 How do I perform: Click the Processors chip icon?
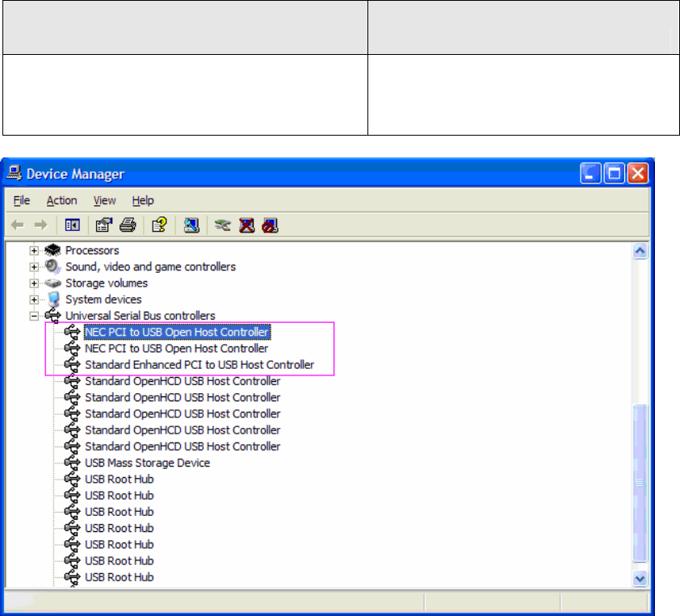coord(53,250)
